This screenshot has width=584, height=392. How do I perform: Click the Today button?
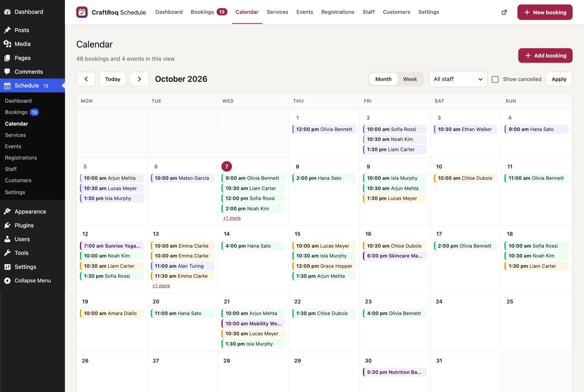[x=113, y=79]
